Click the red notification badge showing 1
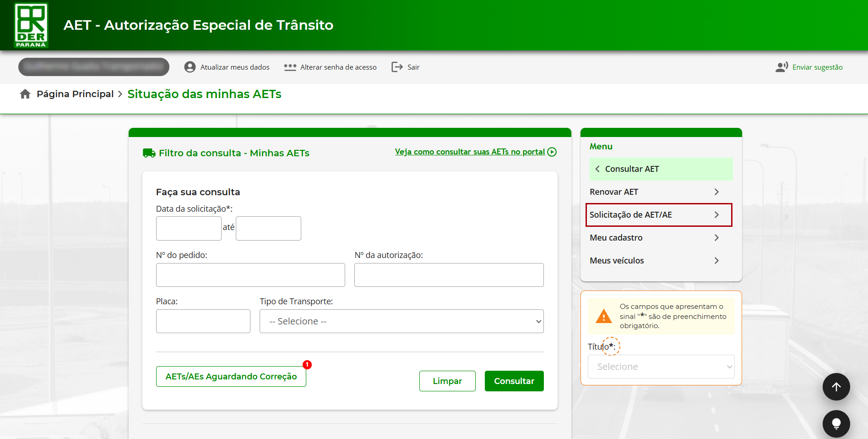The image size is (868, 439). click(307, 365)
